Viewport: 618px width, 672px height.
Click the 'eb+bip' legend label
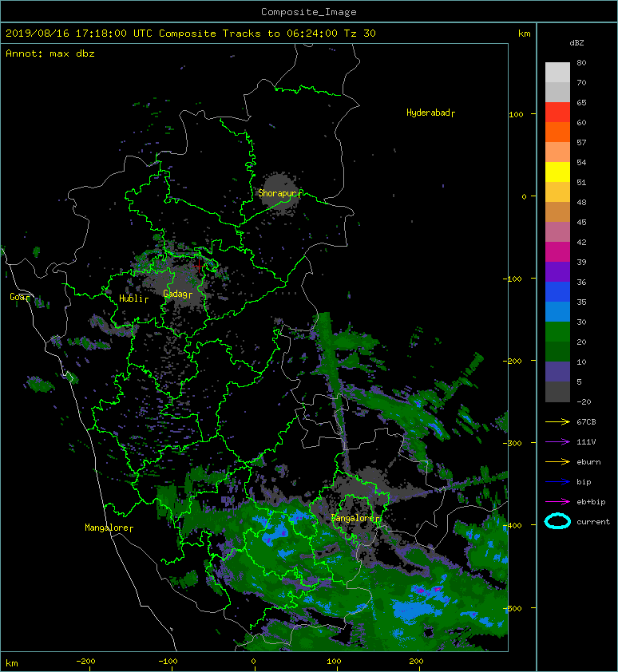tap(591, 501)
